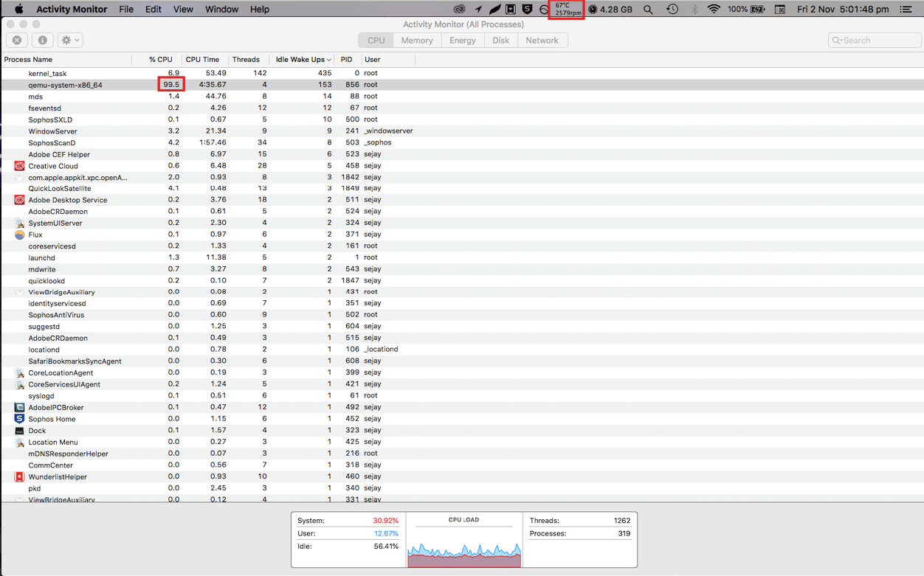924x576 pixels.
Task: Click the Stop Process button in toolbar
Action: coord(17,40)
